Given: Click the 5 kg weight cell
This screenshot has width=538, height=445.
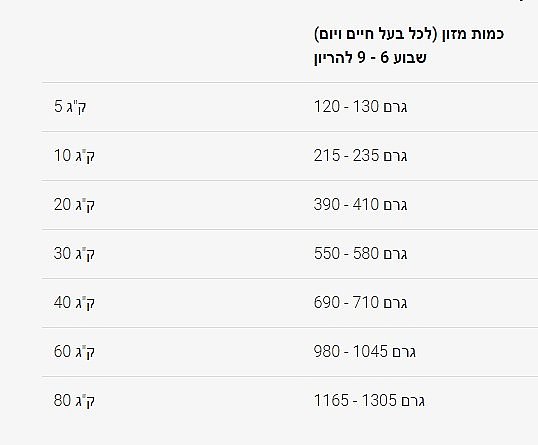Looking at the screenshot, I should click(x=70, y=107).
